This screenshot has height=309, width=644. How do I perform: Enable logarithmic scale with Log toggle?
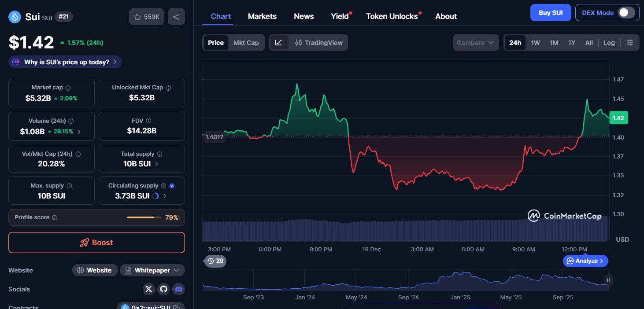(x=609, y=42)
